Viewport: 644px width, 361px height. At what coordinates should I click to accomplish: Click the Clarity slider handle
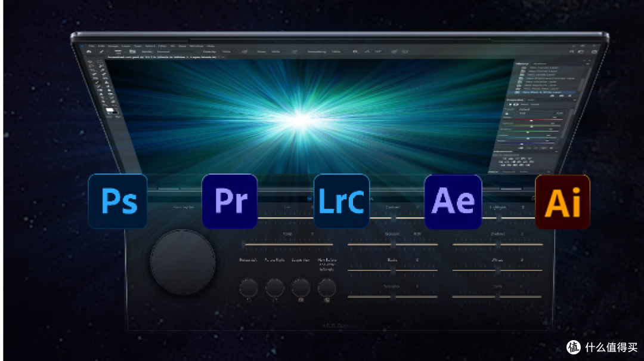point(498,297)
